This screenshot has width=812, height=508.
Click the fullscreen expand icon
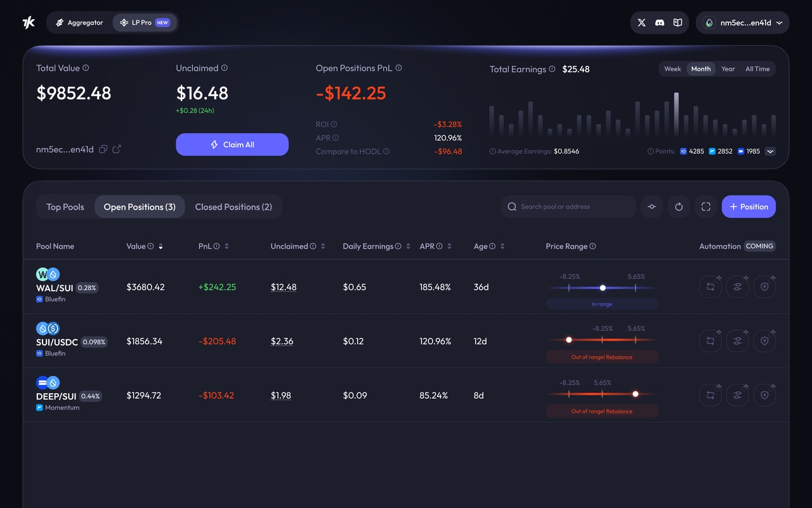coord(705,207)
